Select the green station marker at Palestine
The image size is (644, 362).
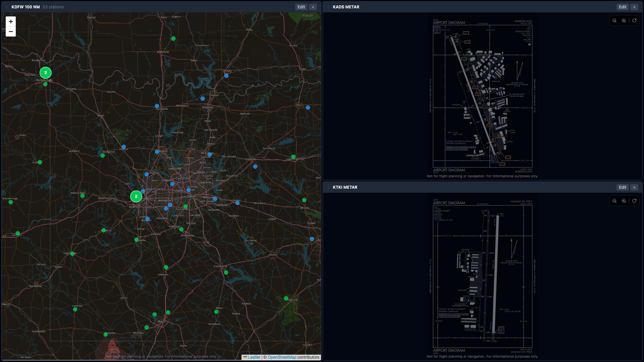pyautogui.click(x=286, y=298)
